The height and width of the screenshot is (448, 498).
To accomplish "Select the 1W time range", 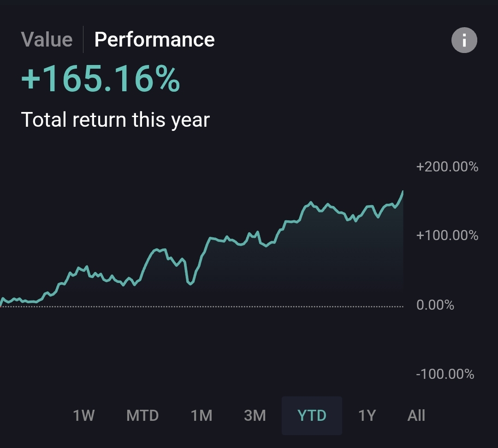I will pos(83,416).
